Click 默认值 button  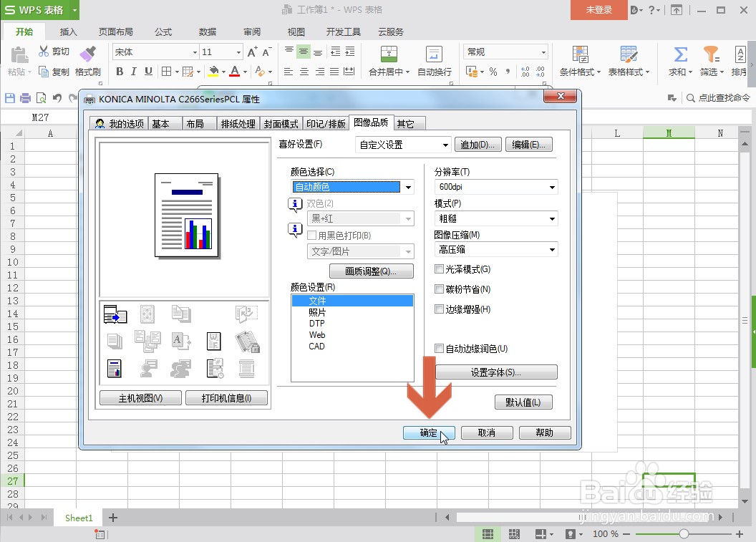(523, 402)
